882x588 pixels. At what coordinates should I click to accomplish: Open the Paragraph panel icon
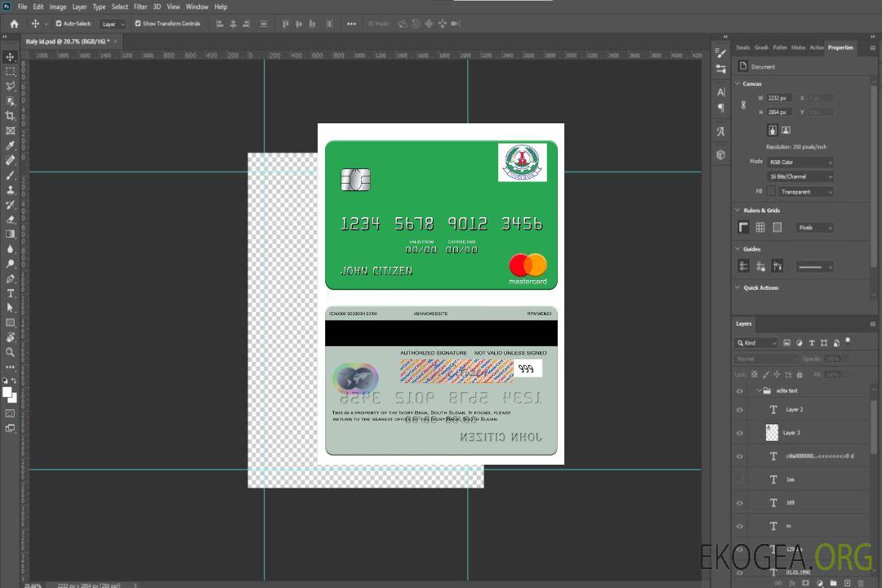tap(720, 108)
